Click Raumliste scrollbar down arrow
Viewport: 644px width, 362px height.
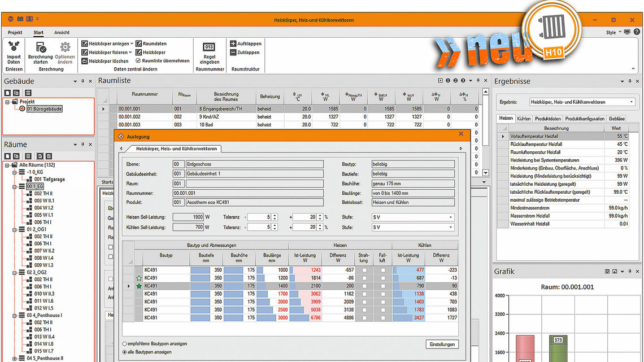[x=485, y=173]
